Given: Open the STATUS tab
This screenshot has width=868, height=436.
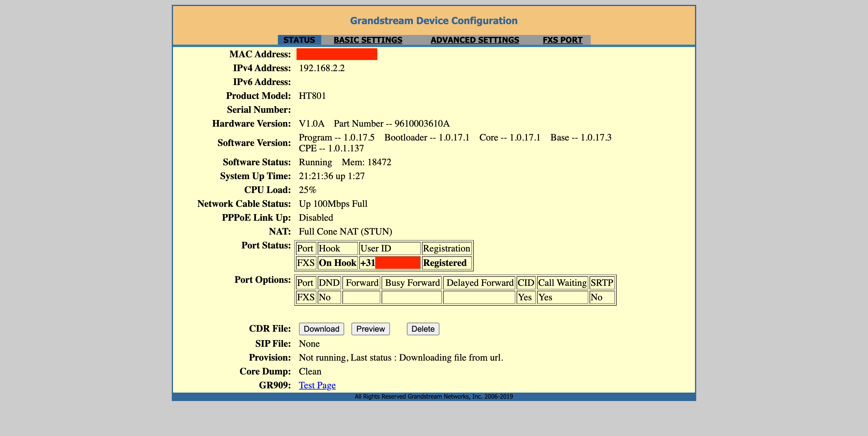Looking at the screenshot, I should (x=299, y=40).
